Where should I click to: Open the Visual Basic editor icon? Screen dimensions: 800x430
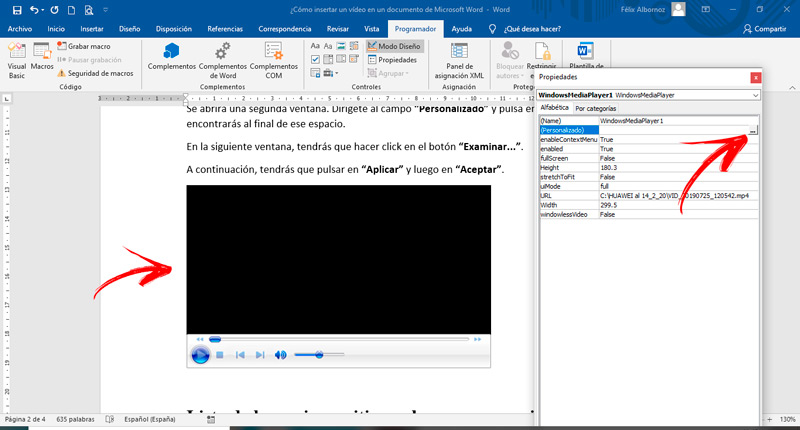pyautogui.click(x=16, y=60)
